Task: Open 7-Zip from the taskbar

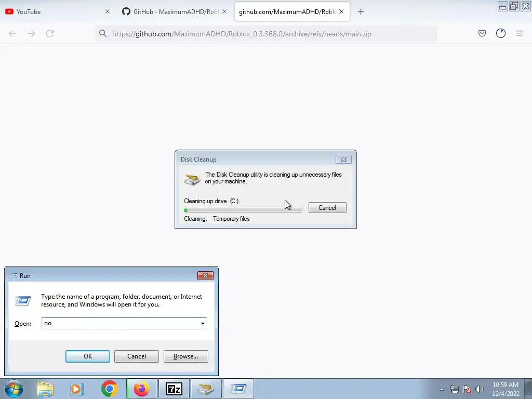Action: point(174,389)
